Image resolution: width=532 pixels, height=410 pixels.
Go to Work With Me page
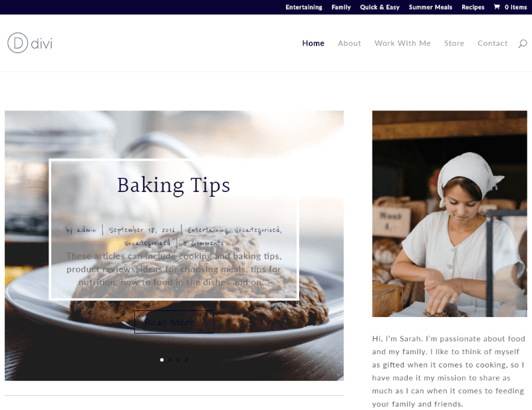tap(402, 43)
